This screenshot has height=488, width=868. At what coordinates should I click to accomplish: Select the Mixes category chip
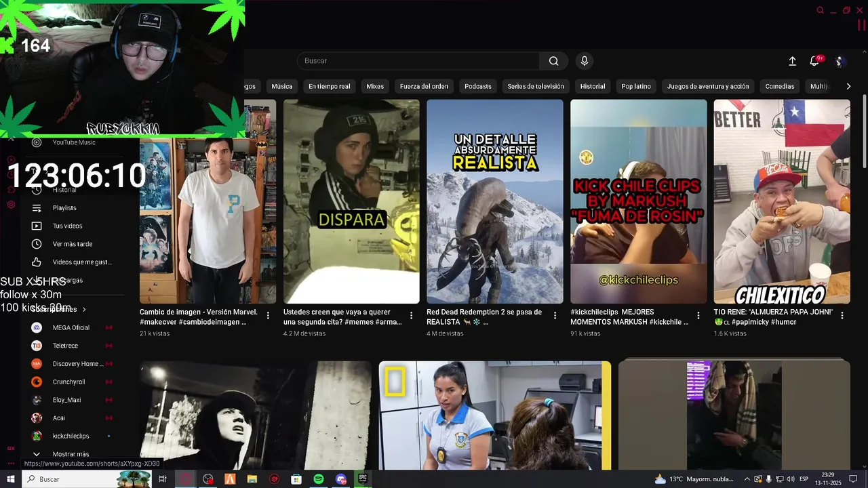(x=375, y=87)
